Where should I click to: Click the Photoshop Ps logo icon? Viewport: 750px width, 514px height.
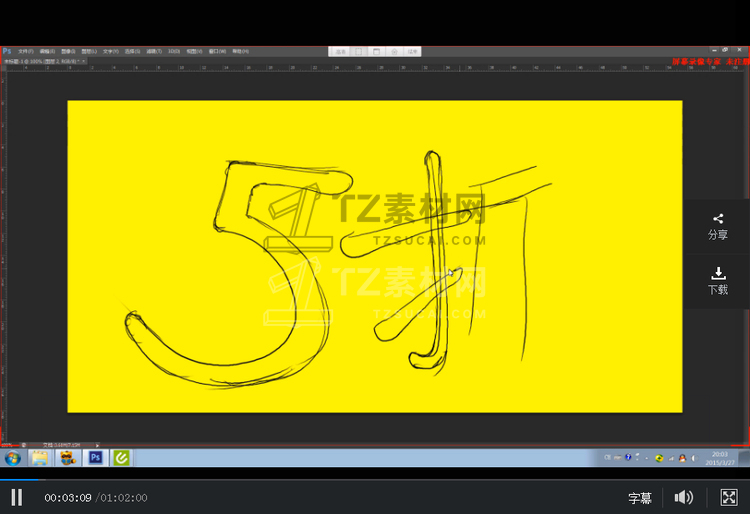(x=7, y=51)
